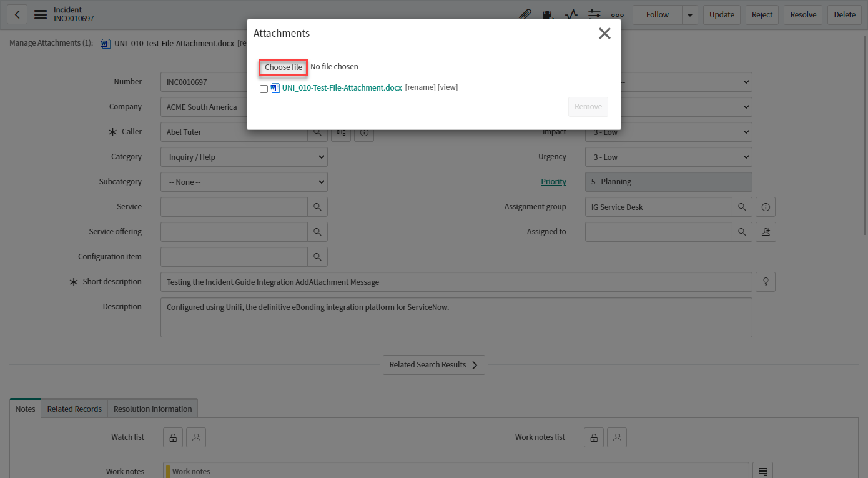The image size is (868, 478).
Task: Unlock the Watch list with lock icon
Action: [x=173, y=437]
